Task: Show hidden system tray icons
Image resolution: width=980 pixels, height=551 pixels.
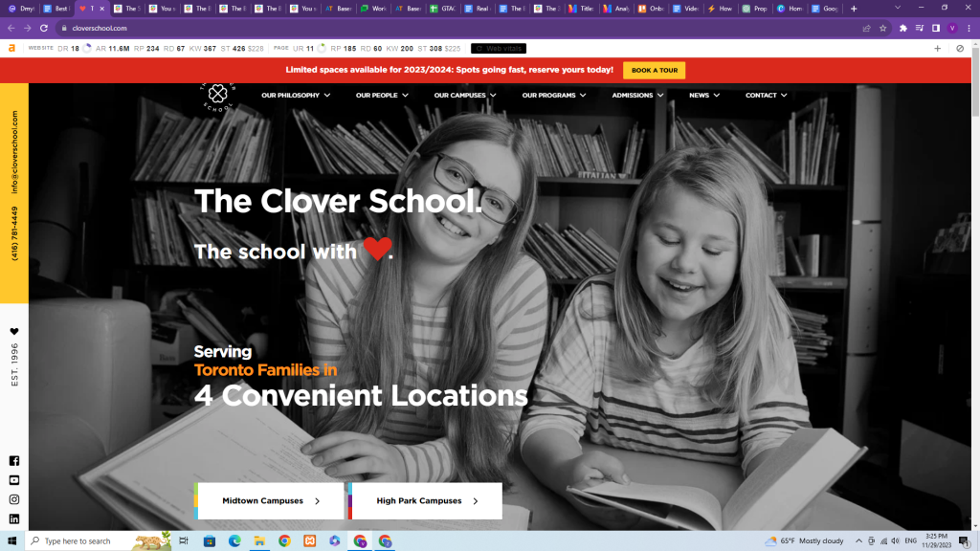Action: (x=858, y=541)
